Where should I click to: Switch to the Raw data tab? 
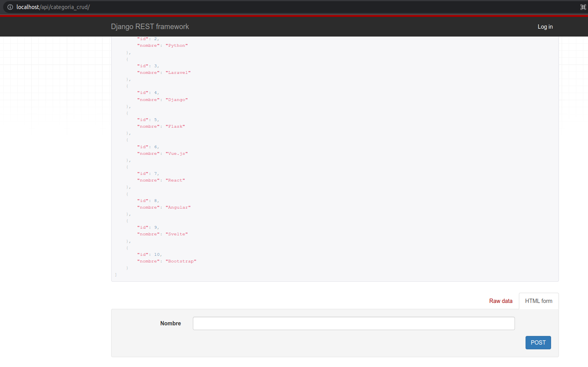pyautogui.click(x=500, y=301)
